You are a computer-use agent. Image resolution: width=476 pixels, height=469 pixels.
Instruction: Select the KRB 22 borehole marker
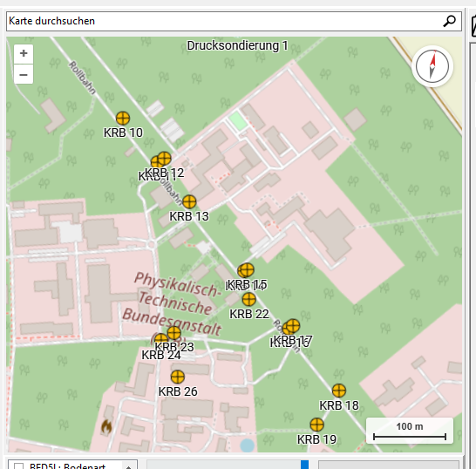pyautogui.click(x=249, y=299)
